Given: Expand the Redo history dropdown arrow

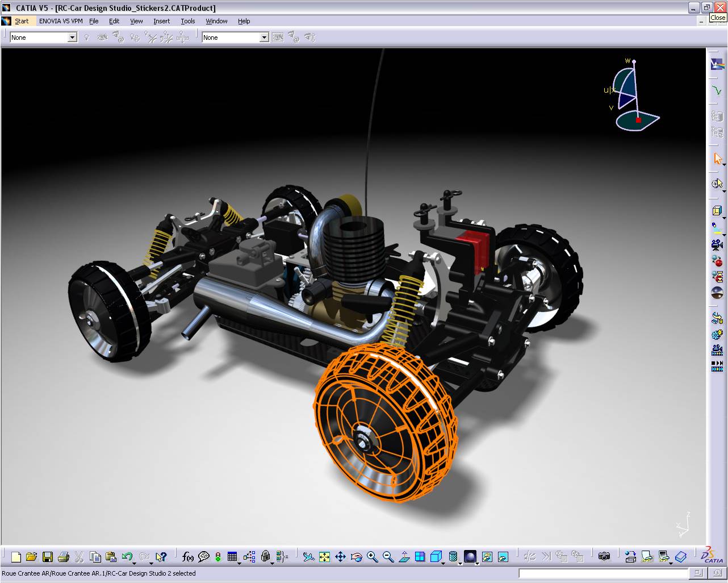Looking at the screenshot, I should tap(151, 563).
